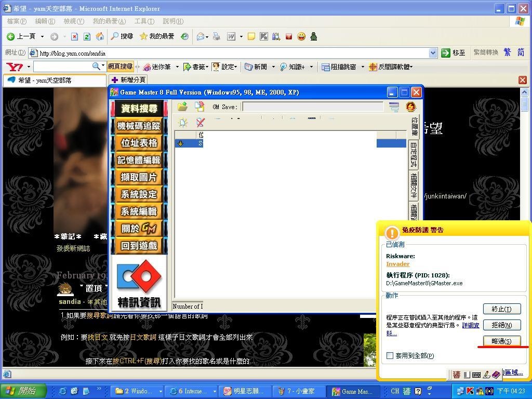The height and width of the screenshot is (399, 532).
Task: Click the 拒絕(N) button in the alert
Action: pos(501,325)
